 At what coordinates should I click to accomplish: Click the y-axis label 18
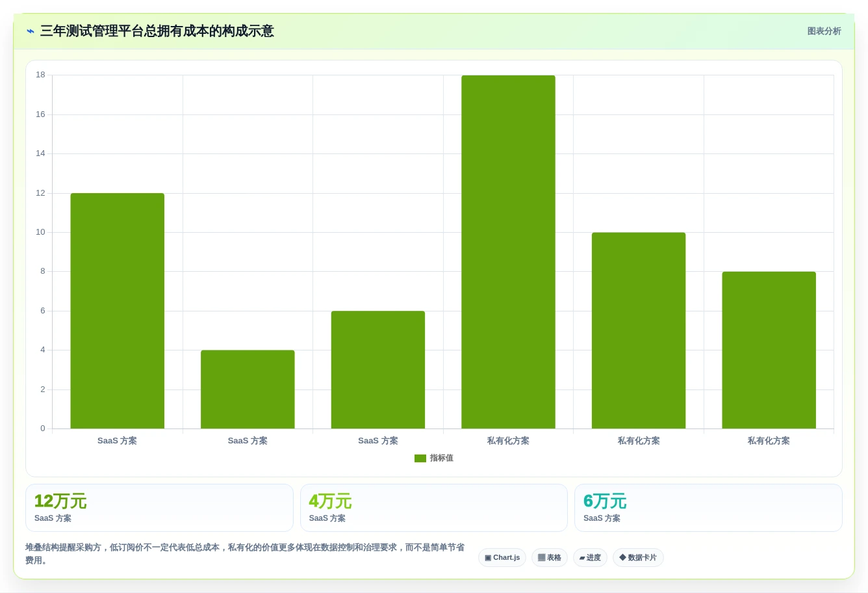pos(41,75)
